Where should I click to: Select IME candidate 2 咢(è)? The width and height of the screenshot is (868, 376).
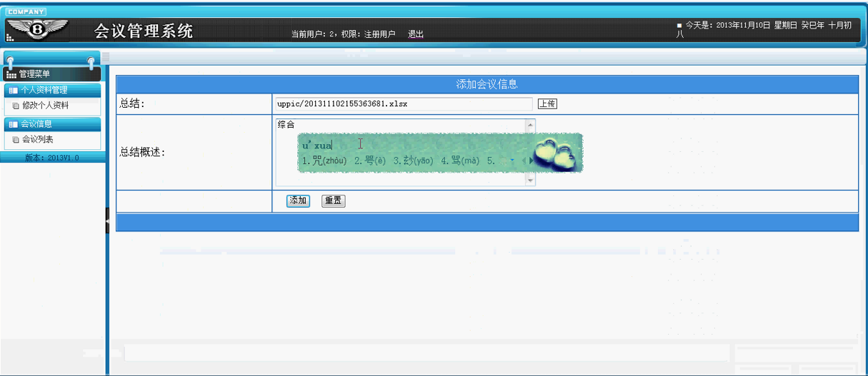(370, 161)
